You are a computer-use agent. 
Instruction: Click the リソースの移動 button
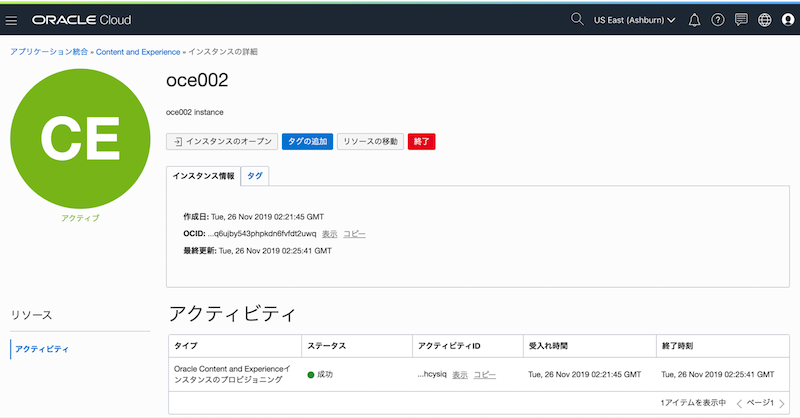[x=370, y=142]
